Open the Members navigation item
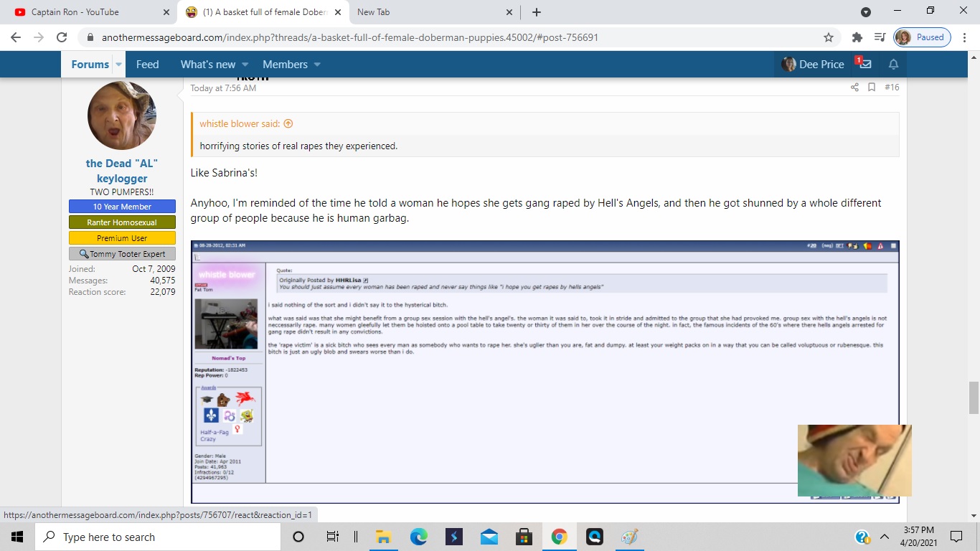Screen dimensions: 980x551 point(285,64)
